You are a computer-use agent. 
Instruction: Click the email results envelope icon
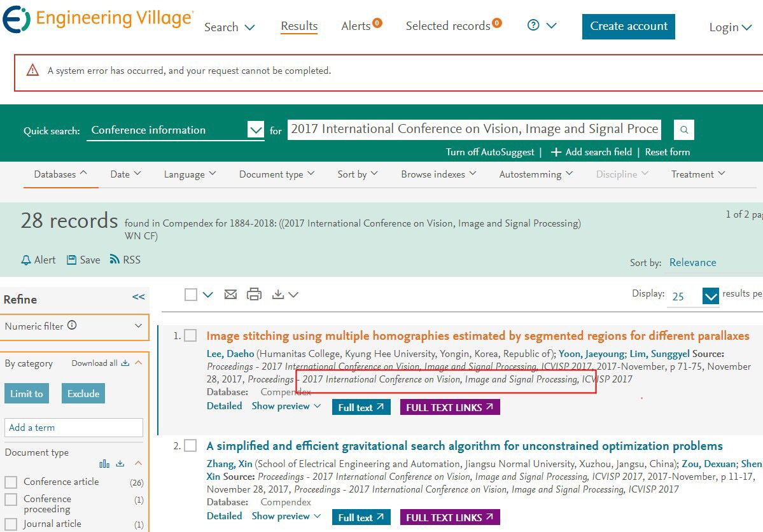[x=230, y=294]
